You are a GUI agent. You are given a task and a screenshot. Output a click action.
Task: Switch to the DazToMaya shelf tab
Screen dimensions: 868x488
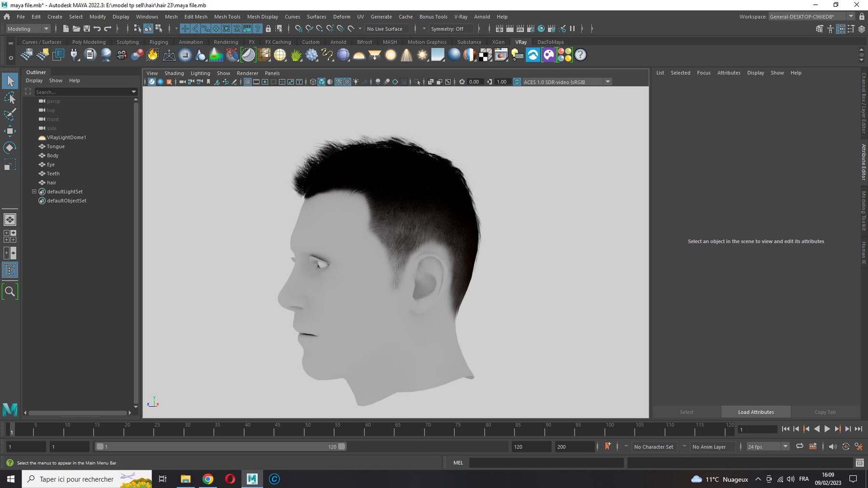click(550, 42)
